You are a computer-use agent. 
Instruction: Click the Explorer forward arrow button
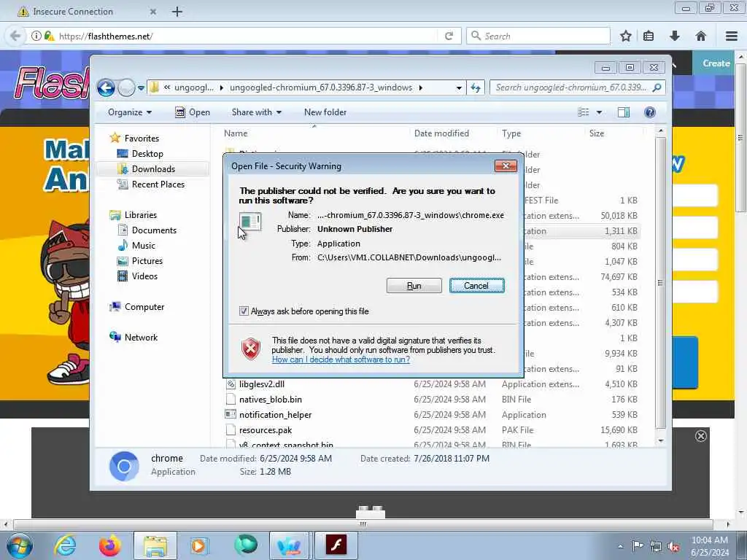126,87
